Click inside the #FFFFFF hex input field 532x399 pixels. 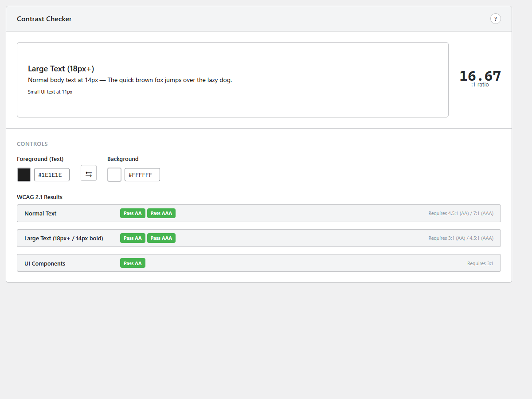142,174
